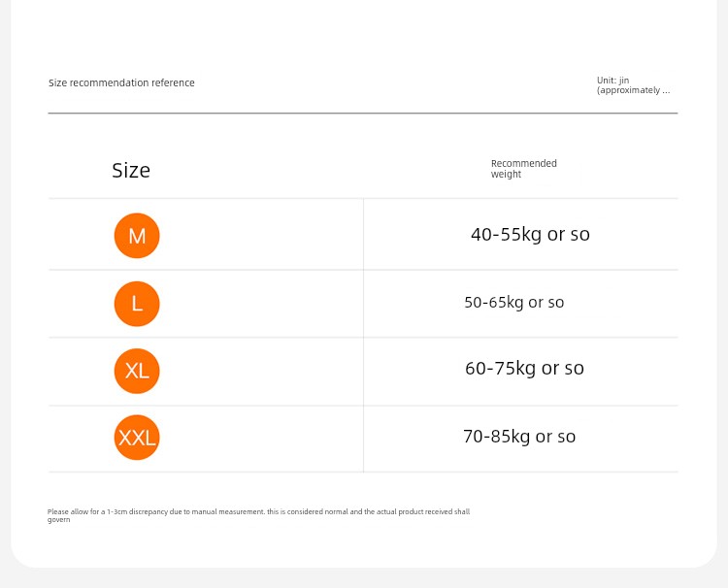728x588 pixels.
Task: Click the 'Recommended weight' column header
Action: coord(524,169)
